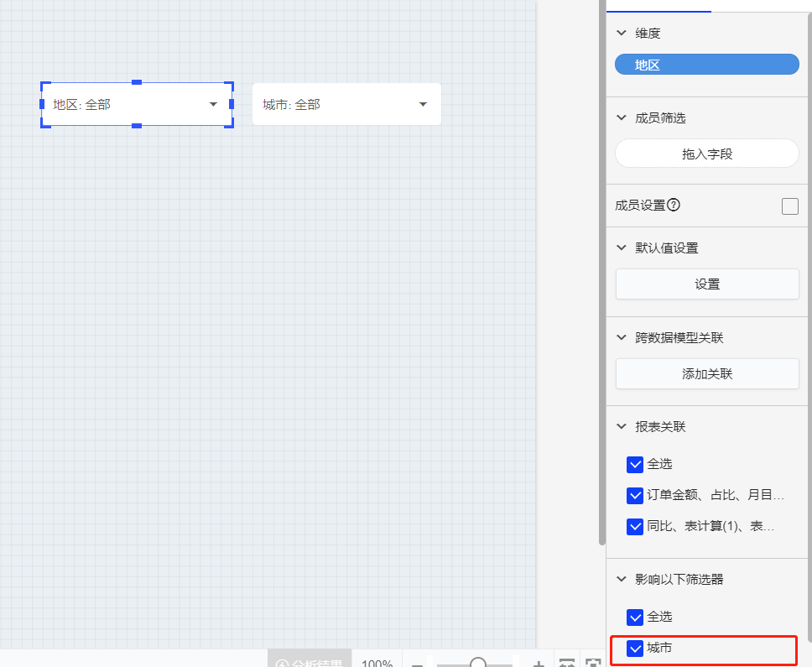Click the canvas vertical scrollbar
Viewport: 812px width, 667px height.
[x=601, y=273]
